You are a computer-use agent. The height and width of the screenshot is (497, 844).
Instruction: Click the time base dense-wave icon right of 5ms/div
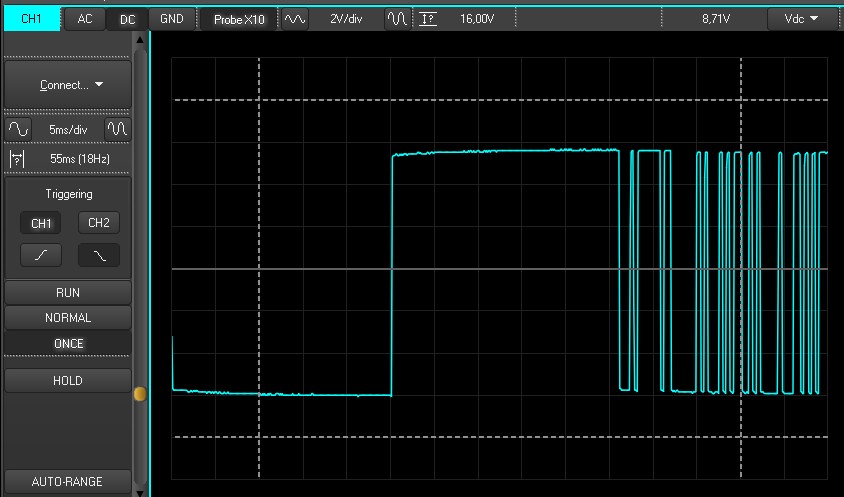click(x=118, y=130)
